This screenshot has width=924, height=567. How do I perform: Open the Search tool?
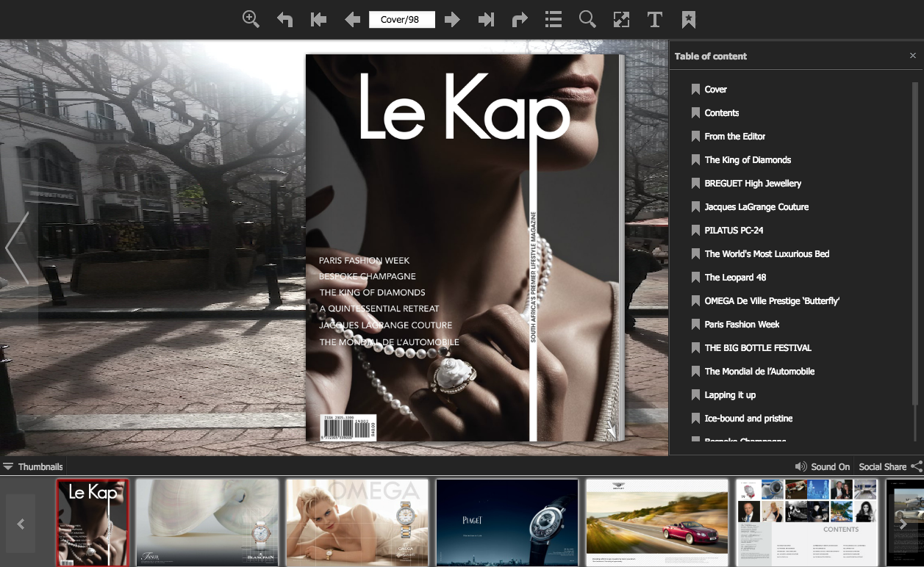click(587, 19)
